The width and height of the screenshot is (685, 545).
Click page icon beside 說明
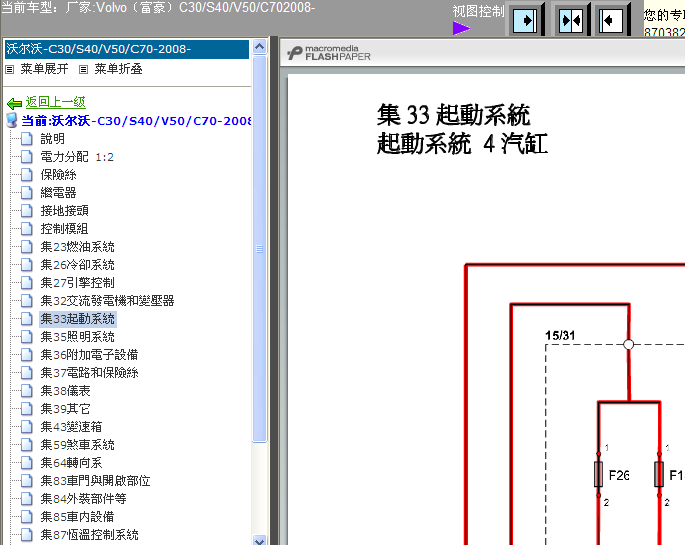27,139
